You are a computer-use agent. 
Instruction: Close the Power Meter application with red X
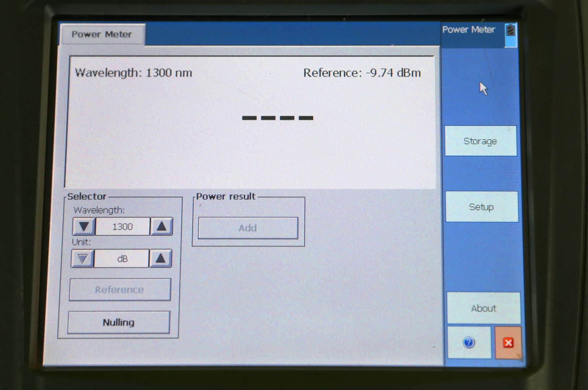coord(508,343)
